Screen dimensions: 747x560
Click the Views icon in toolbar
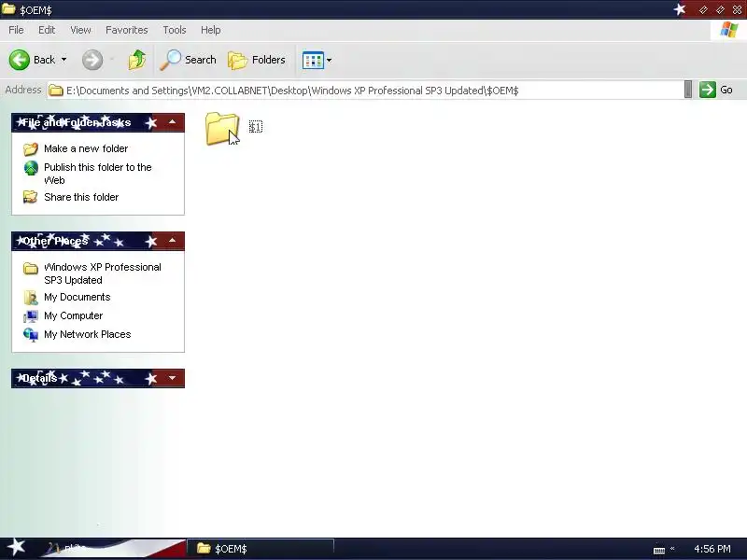[x=313, y=61]
